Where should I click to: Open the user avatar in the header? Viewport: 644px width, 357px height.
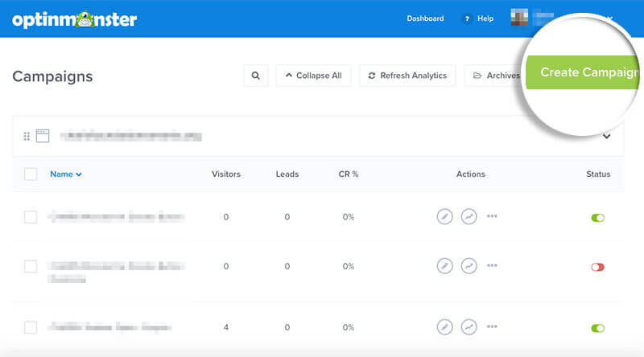[519, 18]
